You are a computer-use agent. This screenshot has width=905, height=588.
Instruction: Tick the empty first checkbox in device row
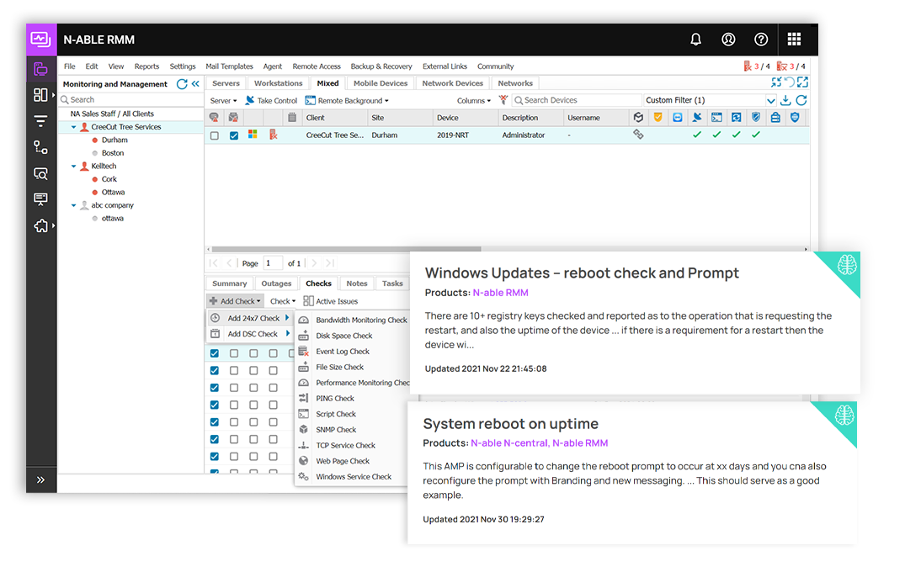tap(215, 135)
